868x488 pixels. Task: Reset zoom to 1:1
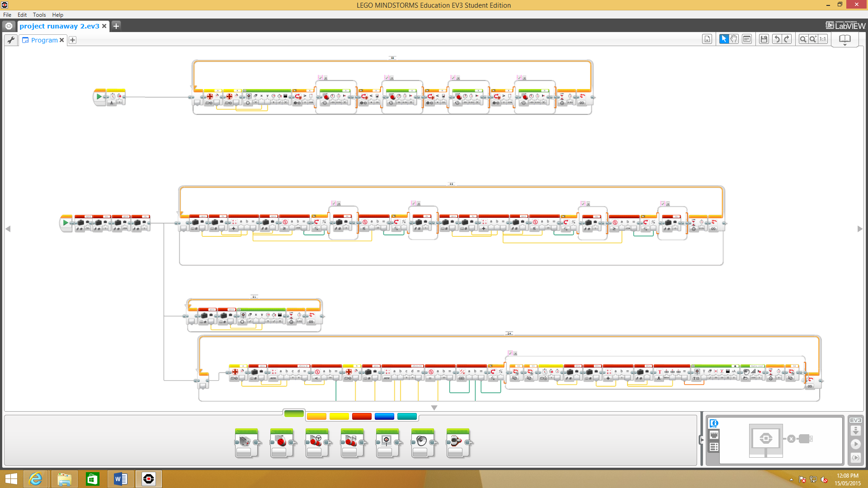823,39
